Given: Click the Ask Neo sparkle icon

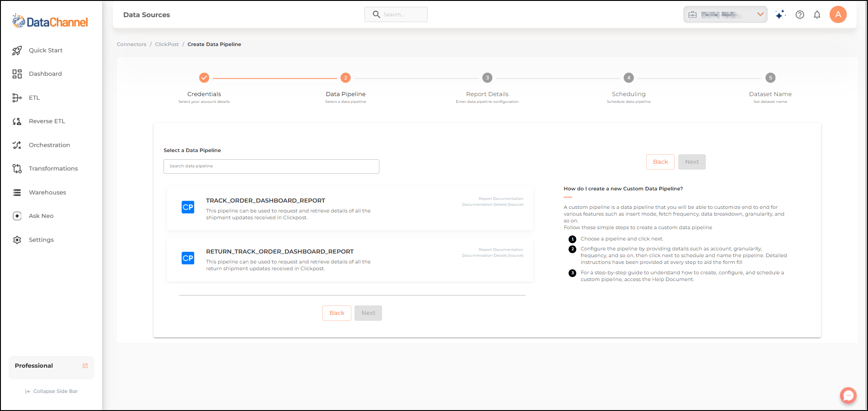Looking at the screenshot, I should 17,216.
